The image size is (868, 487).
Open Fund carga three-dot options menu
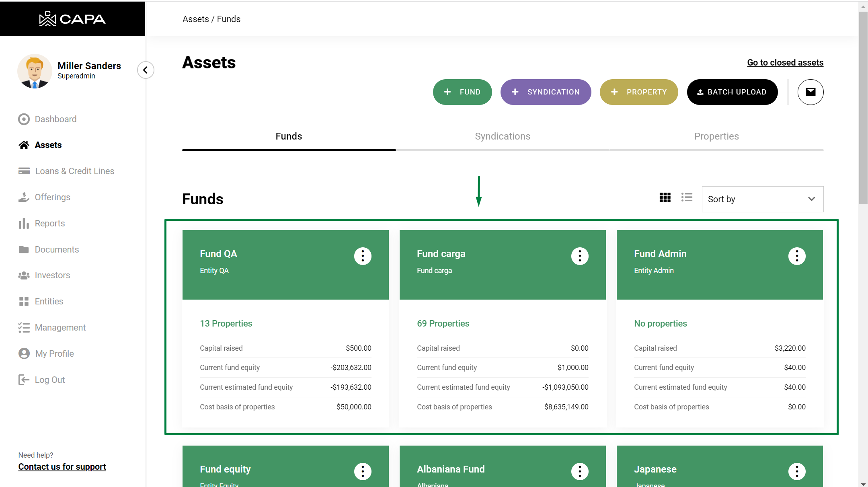pyautogui.click(x=579, y=256)
